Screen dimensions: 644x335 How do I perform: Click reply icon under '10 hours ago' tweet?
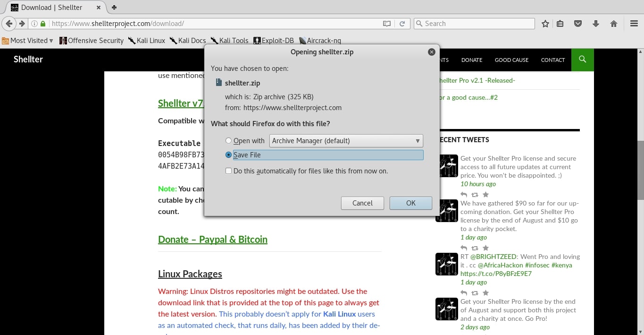464,195
